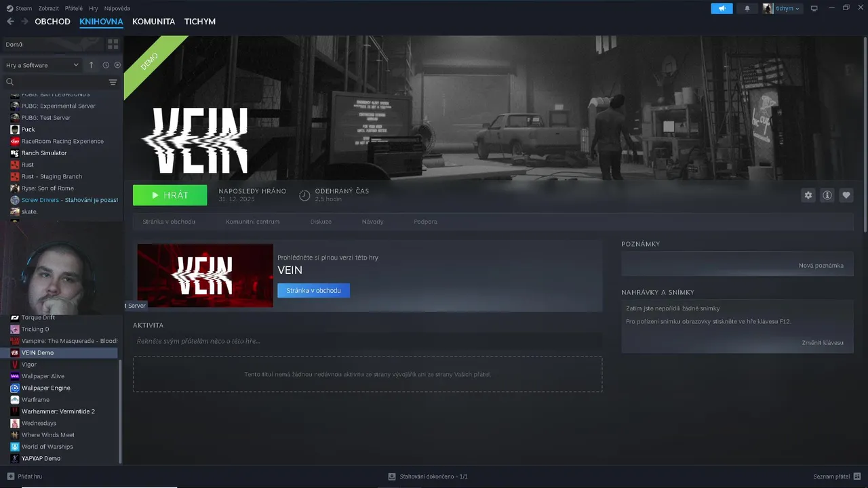The image size is (868, 488).
Task: Go to KNIHOVNA section
Action: point(101,22)
